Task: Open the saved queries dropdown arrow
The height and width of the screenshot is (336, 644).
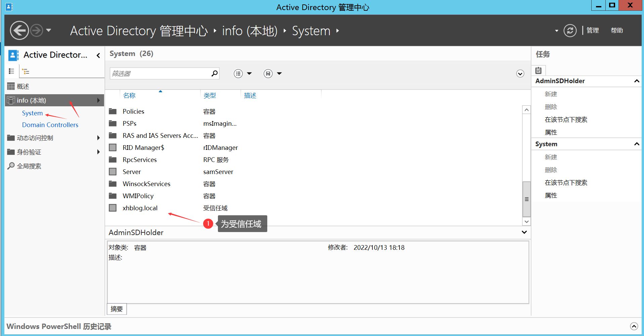Action: click(x=279, y=73)
